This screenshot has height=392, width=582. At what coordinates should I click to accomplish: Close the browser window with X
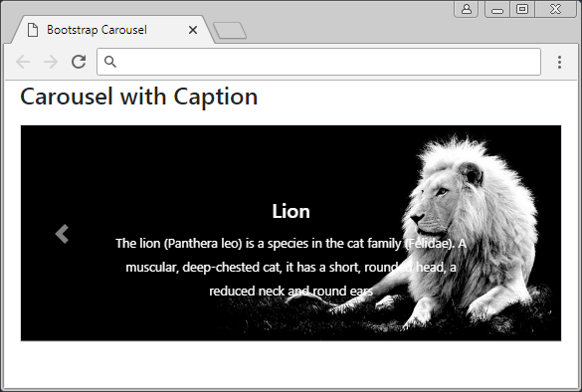pos(556,9)
